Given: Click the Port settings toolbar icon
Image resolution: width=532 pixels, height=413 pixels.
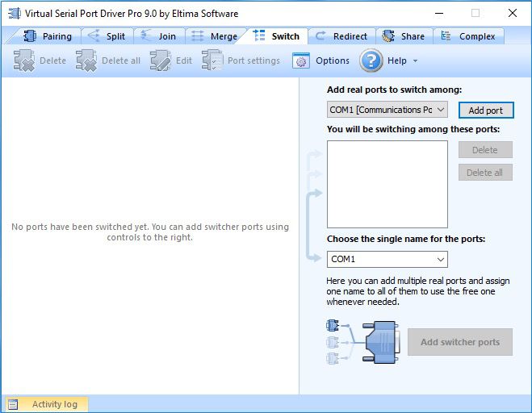Looking at the screenshot, I should tap(212, 60).
